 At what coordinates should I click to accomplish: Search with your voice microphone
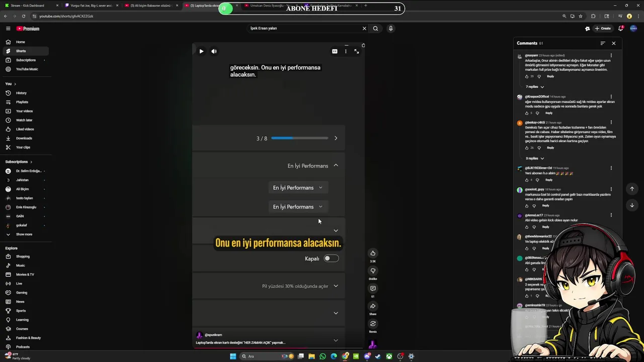click(x=390, y=29)
